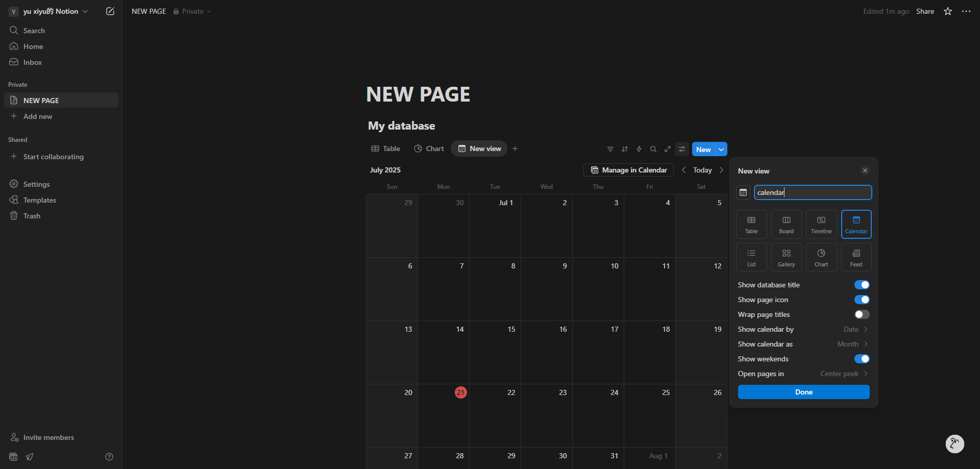This screenshot has height=469, width=980.
Task: Click the Share button
Action: (x=925, y=11)
